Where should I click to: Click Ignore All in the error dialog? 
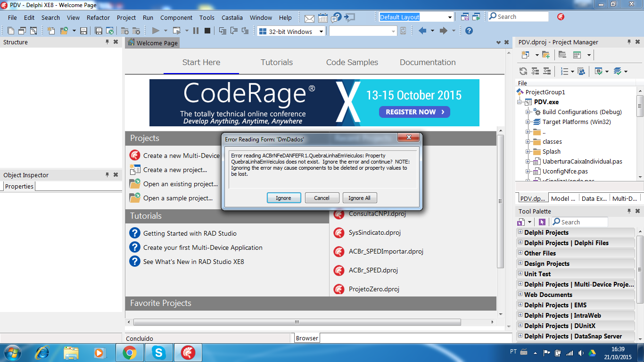360,198
